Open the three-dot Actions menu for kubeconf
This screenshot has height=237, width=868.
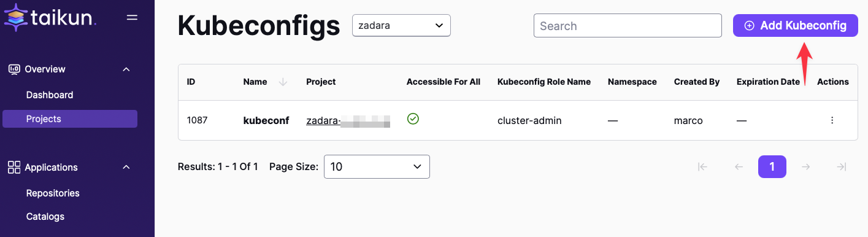pyautogui.click(x=832, y=120)
